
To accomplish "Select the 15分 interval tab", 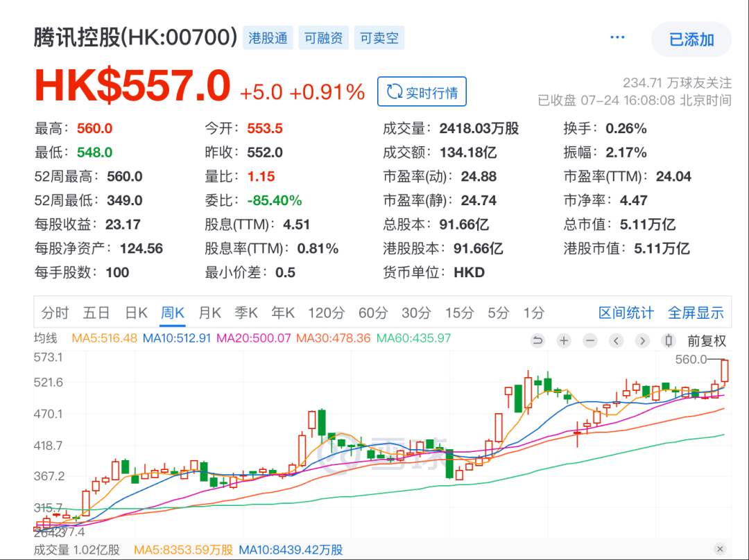I will tap(460, 313).
